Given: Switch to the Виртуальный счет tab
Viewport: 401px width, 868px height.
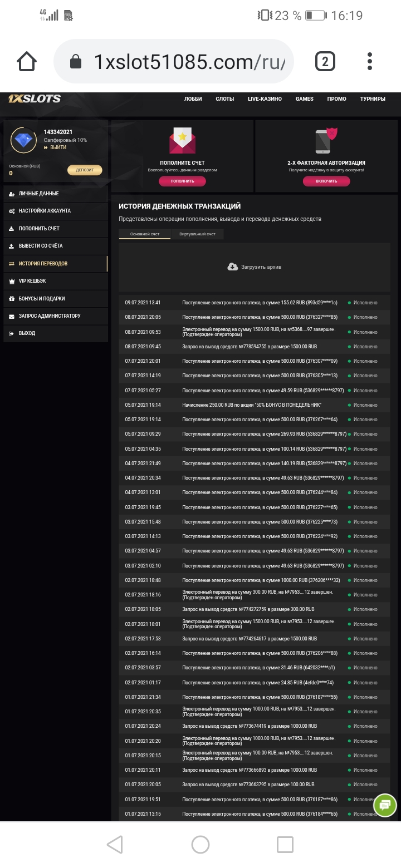Looking at the screenshot, I should 197,234.
